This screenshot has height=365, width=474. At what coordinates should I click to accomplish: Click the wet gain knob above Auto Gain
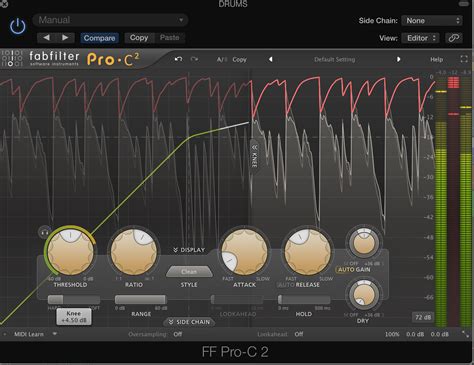pyautogui.click(x=364, y=243)
